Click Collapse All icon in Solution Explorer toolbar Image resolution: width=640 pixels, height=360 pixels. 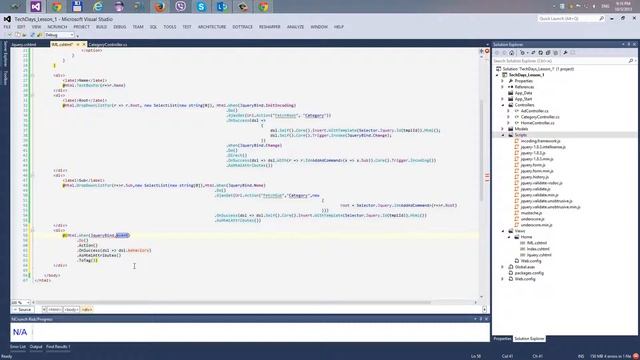tap(548, 53)
